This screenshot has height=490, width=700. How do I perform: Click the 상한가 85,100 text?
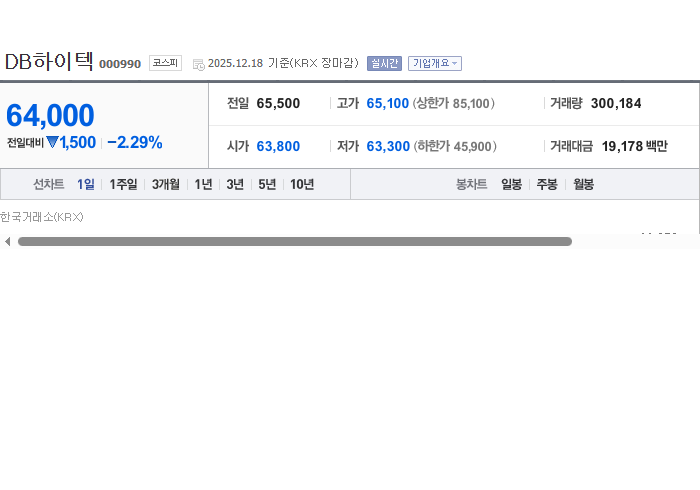(453, 104)
